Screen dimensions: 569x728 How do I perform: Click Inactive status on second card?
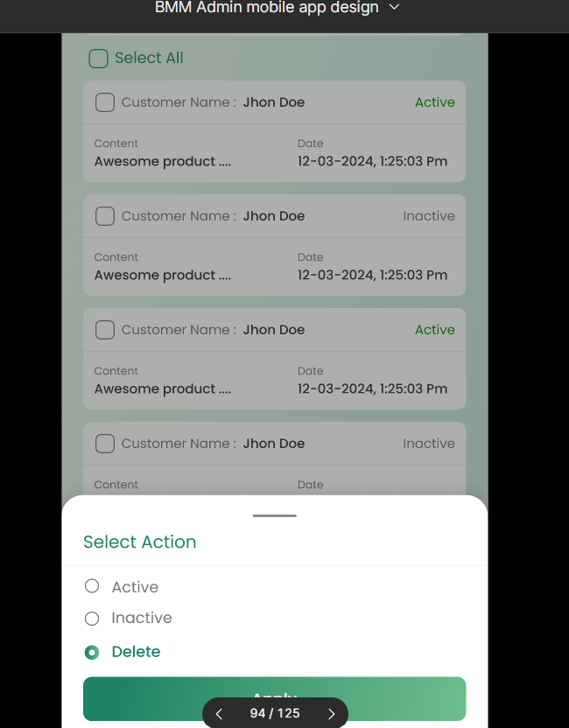coord(429,216)
